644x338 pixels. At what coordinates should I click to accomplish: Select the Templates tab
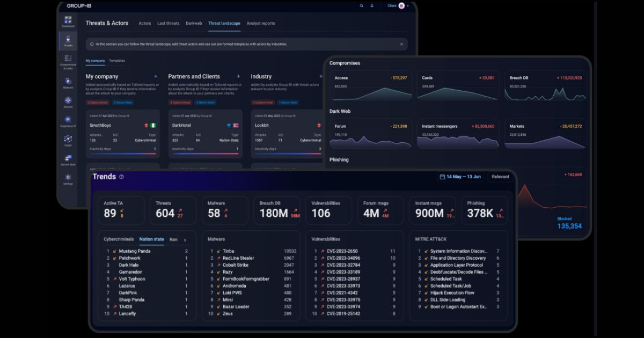116,61
